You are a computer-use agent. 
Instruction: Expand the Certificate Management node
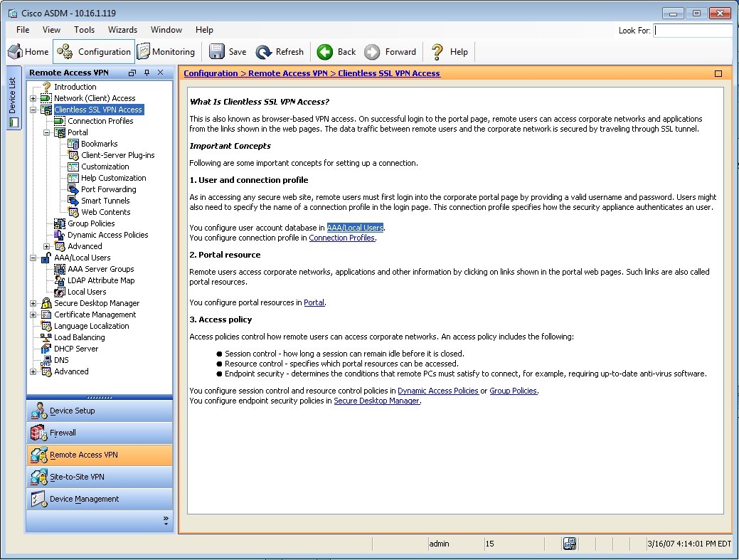(x=33, y=315)
